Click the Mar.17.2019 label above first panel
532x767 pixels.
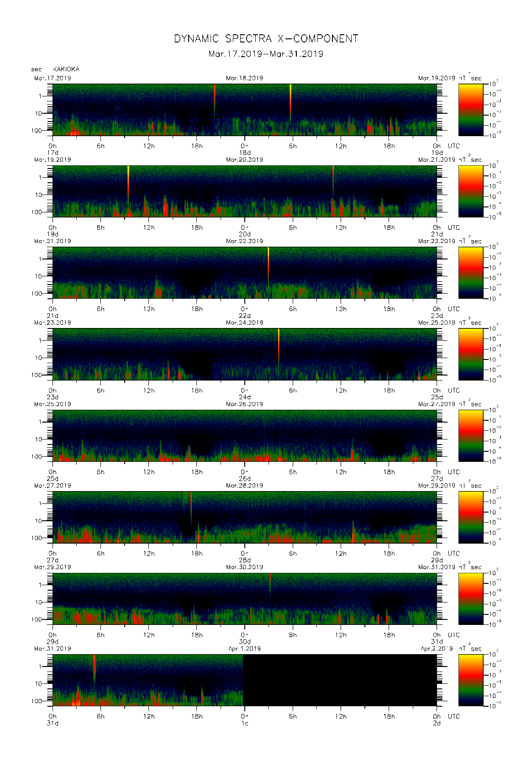(53, 78)
